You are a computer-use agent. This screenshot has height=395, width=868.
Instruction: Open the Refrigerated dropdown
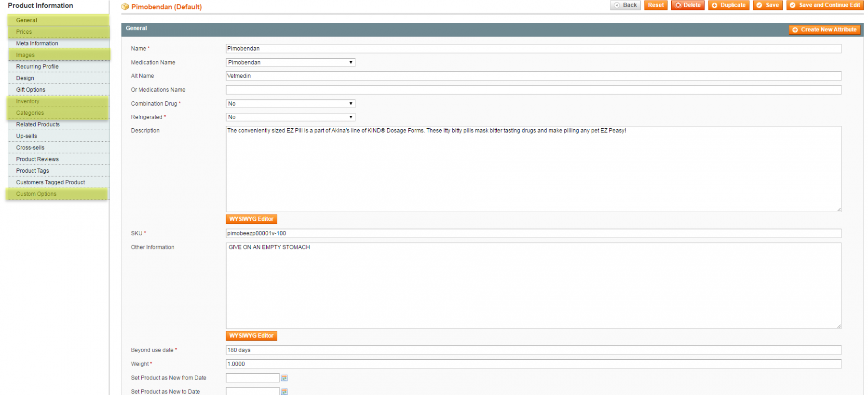[x=290, y=117]
